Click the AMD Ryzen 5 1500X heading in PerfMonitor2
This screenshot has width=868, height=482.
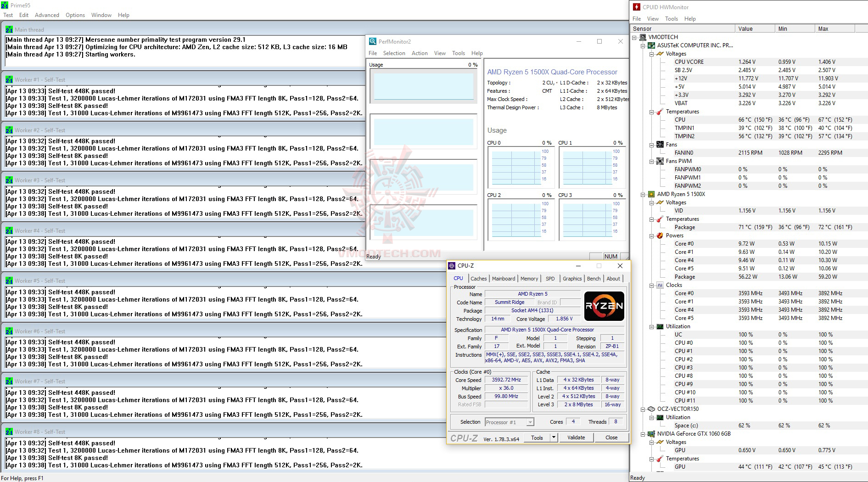click(552, 72)
